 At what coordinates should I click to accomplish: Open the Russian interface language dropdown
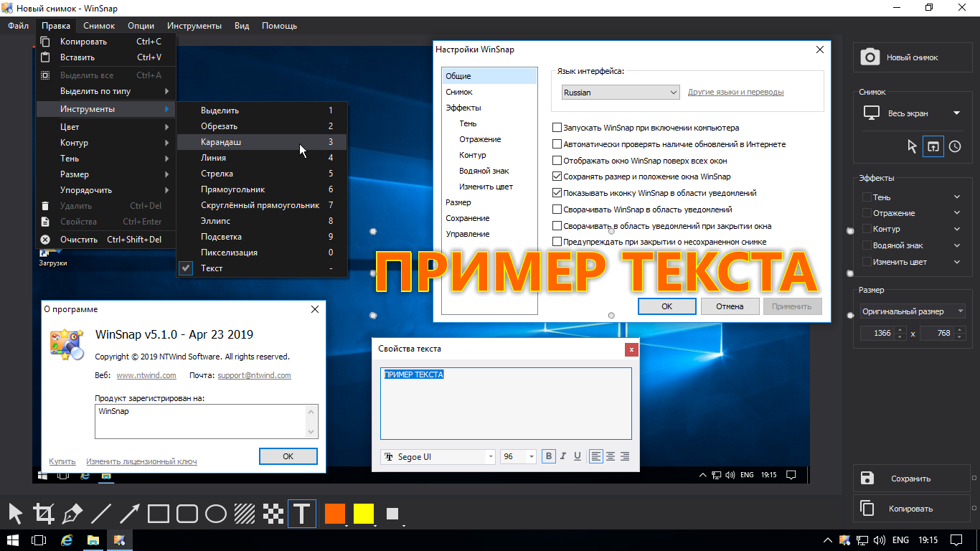621,93
